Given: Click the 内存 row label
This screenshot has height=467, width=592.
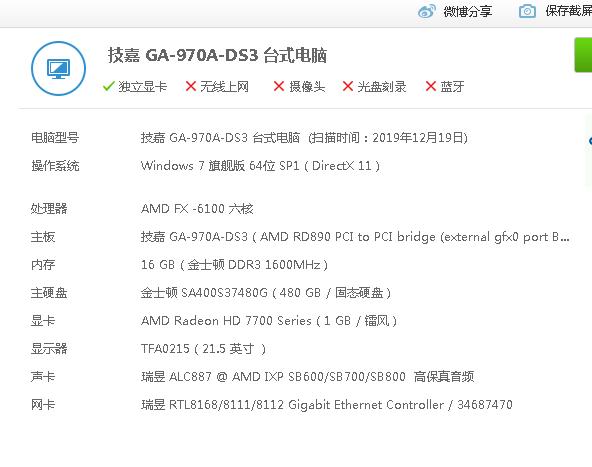Looking at the screenshot, I should pyautogui.click(x=43, y=264).
